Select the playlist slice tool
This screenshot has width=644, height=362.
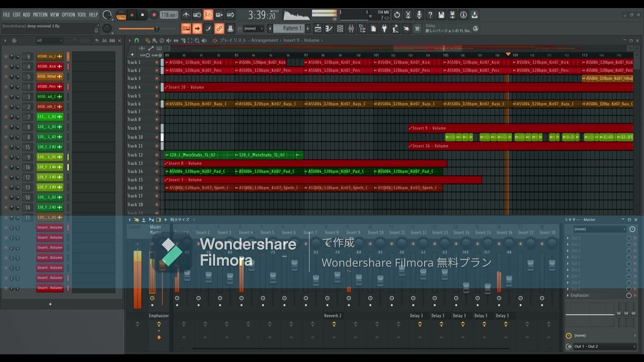[183, 40]
